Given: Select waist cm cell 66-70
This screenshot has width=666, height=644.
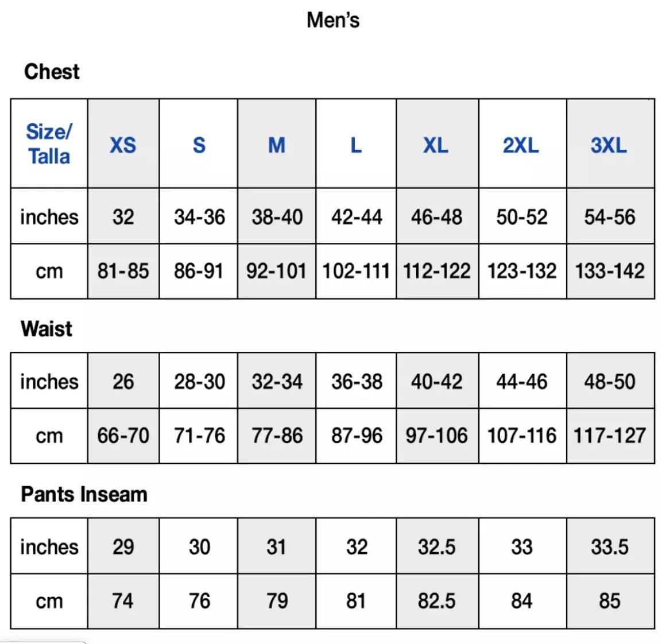Looking at the screenshot, I should click(123, 436).
